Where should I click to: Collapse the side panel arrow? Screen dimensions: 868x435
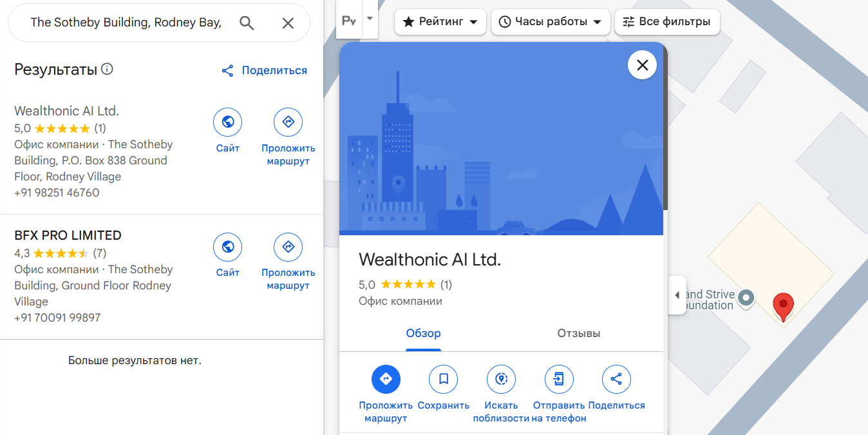pos(677,295)
